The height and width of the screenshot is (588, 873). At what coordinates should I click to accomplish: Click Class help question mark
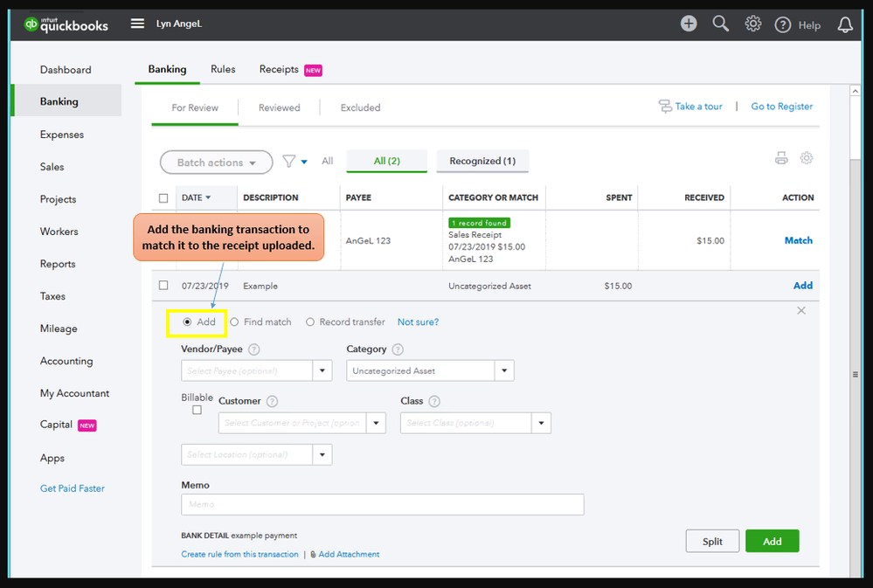click(434, 402)
